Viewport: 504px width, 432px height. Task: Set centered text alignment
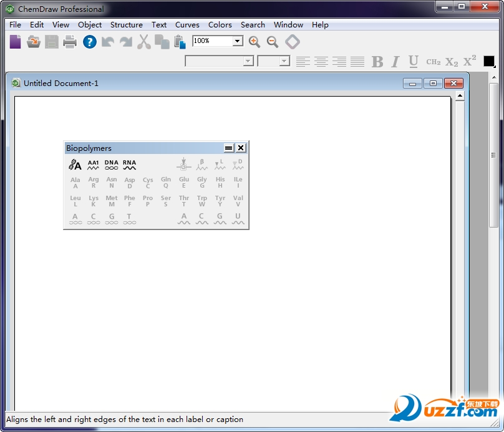321,62
